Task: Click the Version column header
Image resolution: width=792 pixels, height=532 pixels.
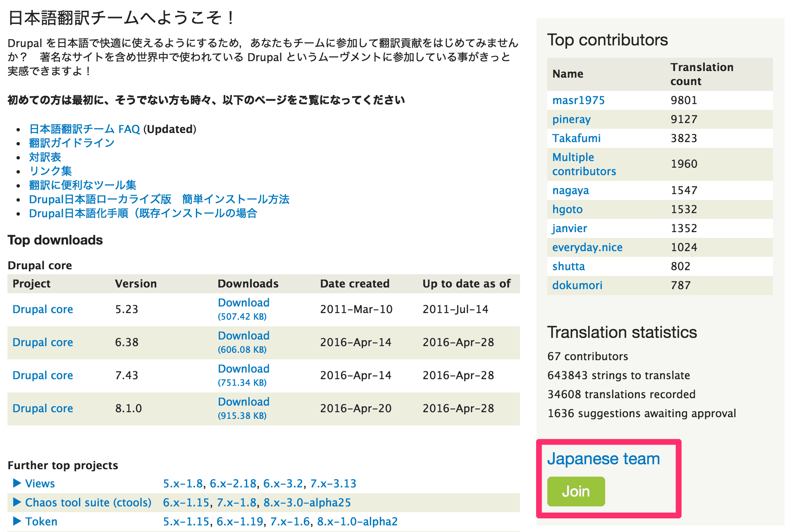Action: pos(136,283)
